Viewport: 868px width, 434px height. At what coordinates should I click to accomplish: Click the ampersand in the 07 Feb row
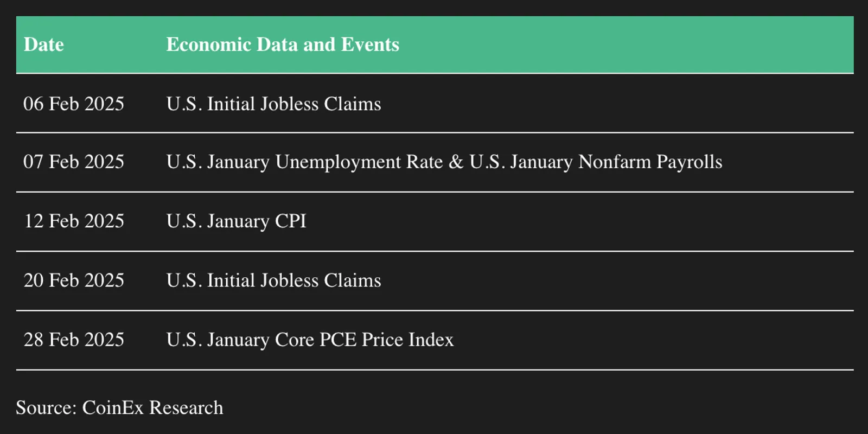456,162
